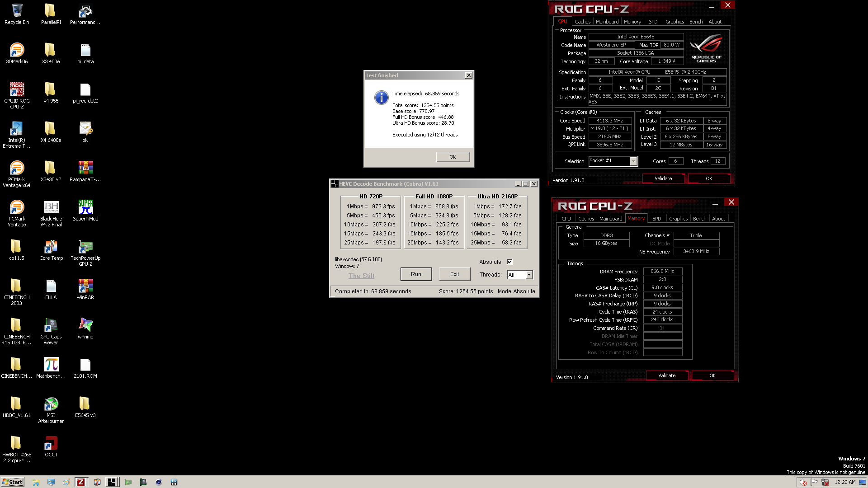This screenshot has height=488, width=868.
Task: Open PCMark Vantage x64 shortcut
Action: point(17,174)
